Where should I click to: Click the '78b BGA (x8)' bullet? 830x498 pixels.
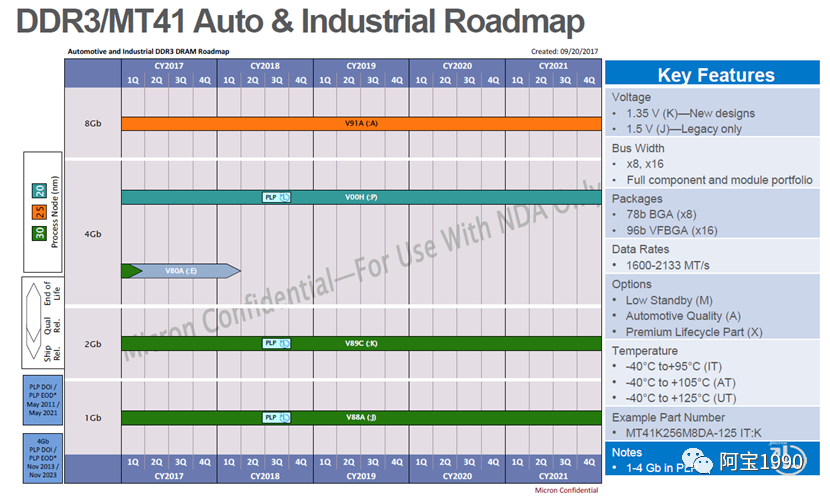click(661, 215)
